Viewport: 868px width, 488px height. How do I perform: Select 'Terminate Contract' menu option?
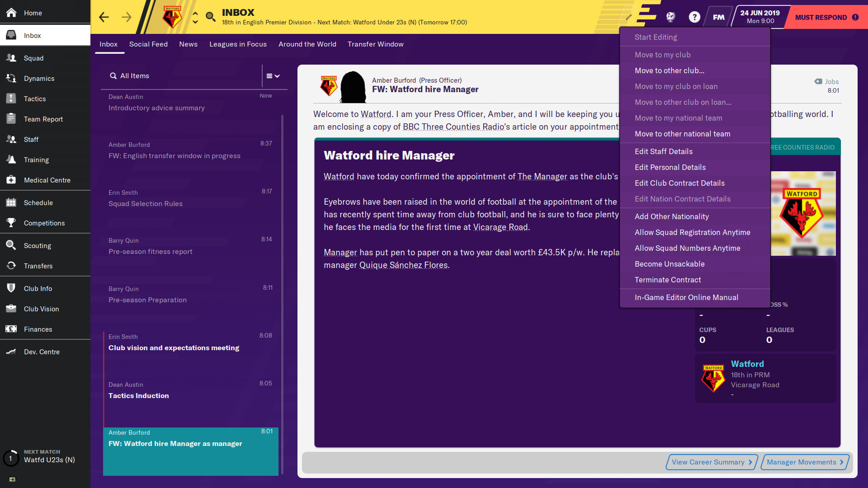click(x=668, y=279)
